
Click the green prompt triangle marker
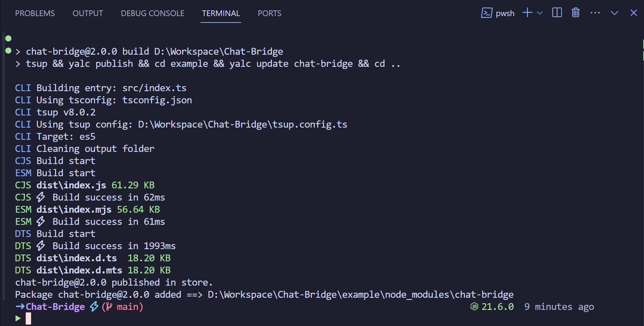[18, 318]
